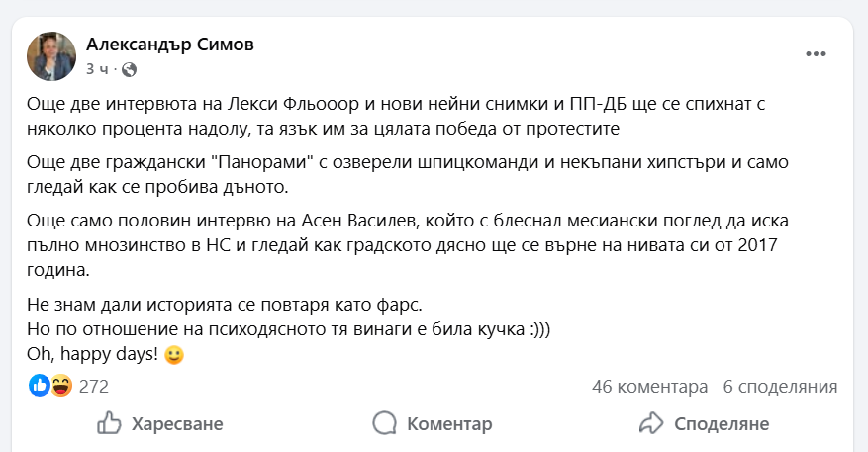Click the speech bubble comment icon
The width and height of the screenshot is (868, 452).
[x=384, y=424]
